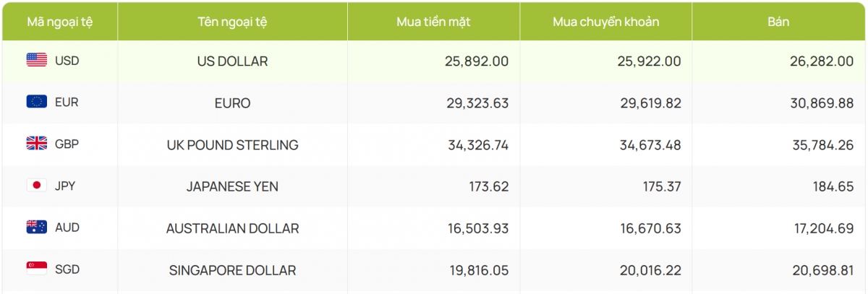Click the Singapore flag icon

(x=37, y=269)
